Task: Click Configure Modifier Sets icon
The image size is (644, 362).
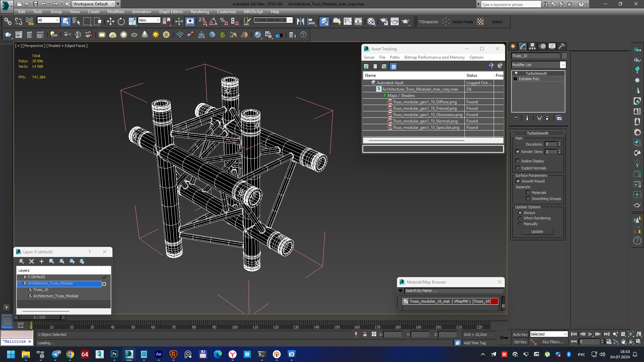Action: coord(559,118)
